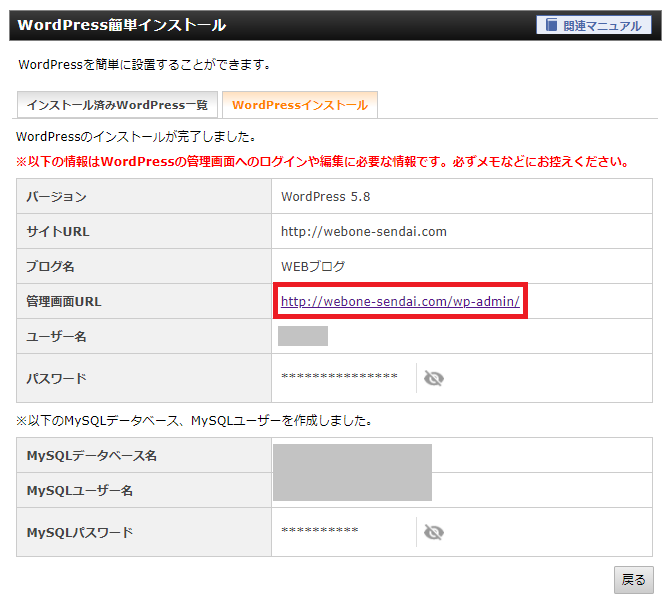
Task: Click the MySQLデータベース名 label
Action: pyautogui.click(x=92, y=456)
